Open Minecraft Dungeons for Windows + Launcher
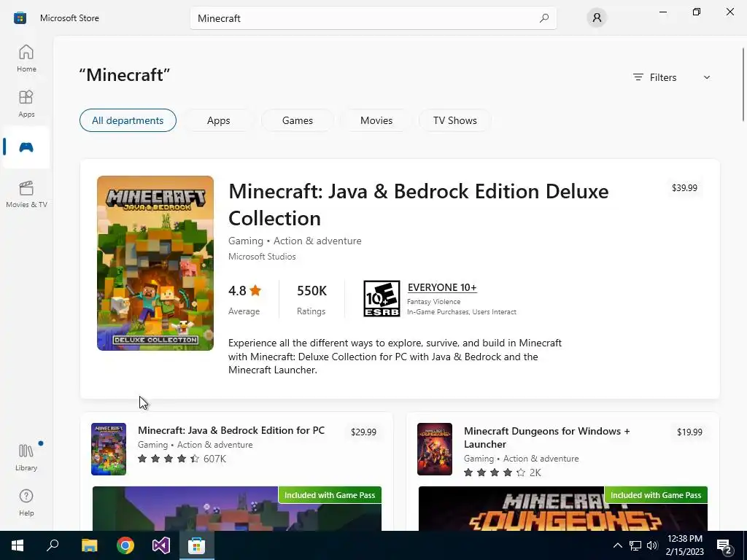This screenshot has width=747, height=560. [546, 437]
